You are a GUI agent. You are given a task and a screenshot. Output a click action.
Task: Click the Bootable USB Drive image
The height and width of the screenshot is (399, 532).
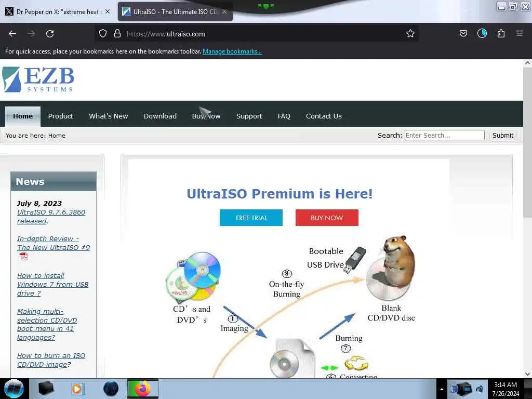(x=354, y=260)
